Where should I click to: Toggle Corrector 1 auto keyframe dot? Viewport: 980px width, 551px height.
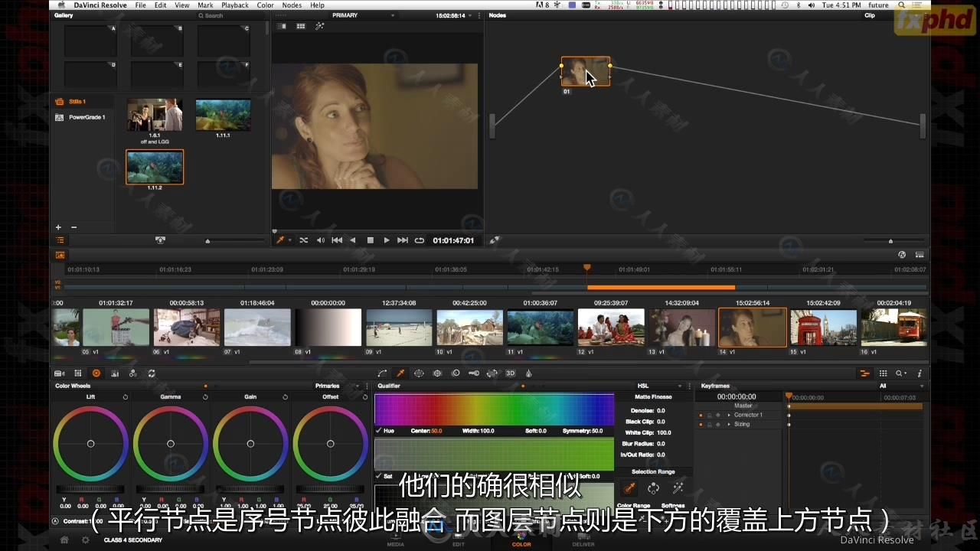click(701, 415)
